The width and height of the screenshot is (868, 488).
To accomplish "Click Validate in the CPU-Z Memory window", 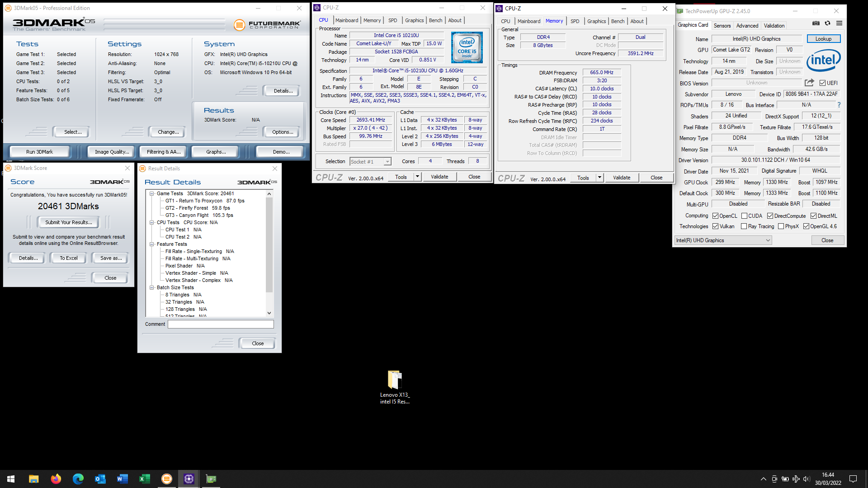I will click(621, 178).
